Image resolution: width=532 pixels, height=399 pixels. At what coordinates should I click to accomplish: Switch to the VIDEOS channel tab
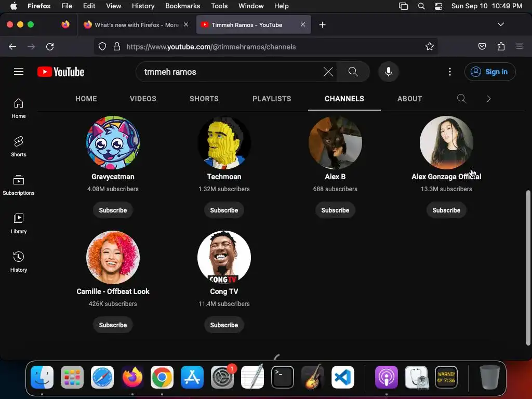coord(143,99)
